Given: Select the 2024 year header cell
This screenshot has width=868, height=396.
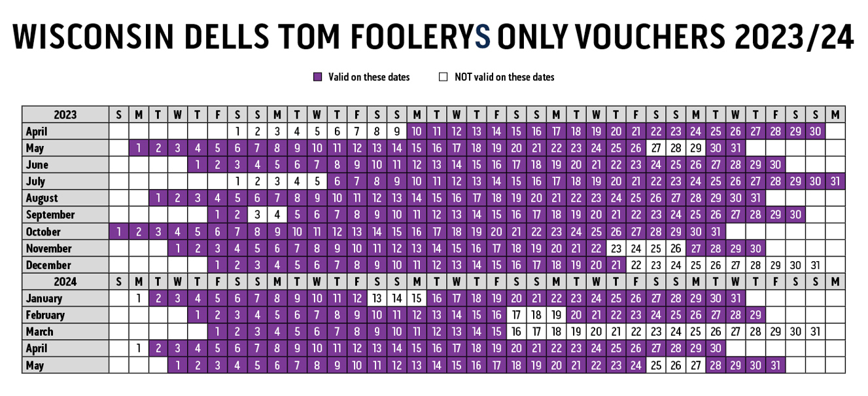Looking at the screenshot, I should 65,281.
